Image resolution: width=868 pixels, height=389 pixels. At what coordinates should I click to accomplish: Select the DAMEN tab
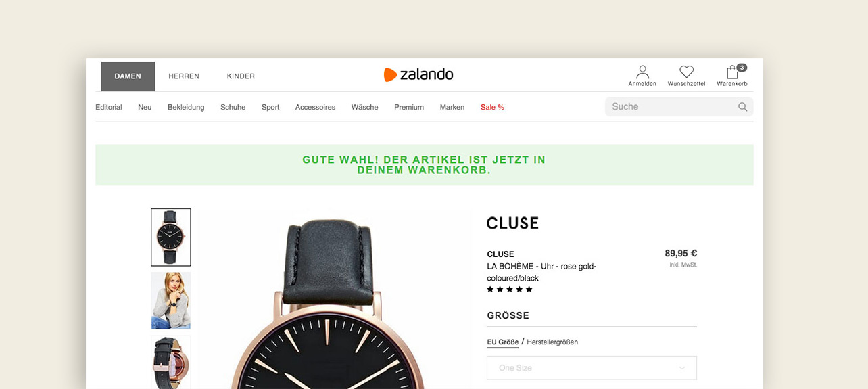pos(128,76)
